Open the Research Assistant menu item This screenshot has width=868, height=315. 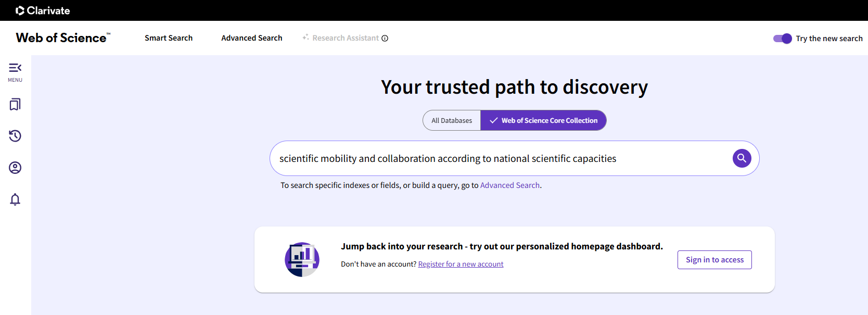346,38
